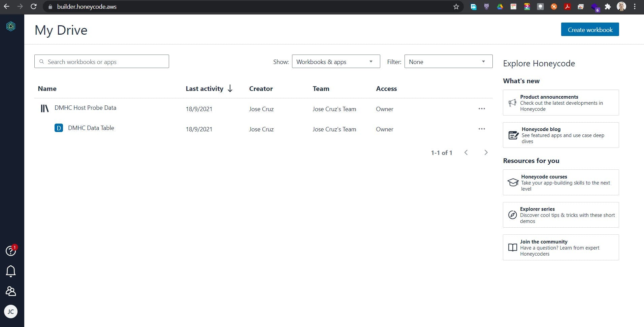Open the Chrome three-dot menu

[x=635, y=6]
